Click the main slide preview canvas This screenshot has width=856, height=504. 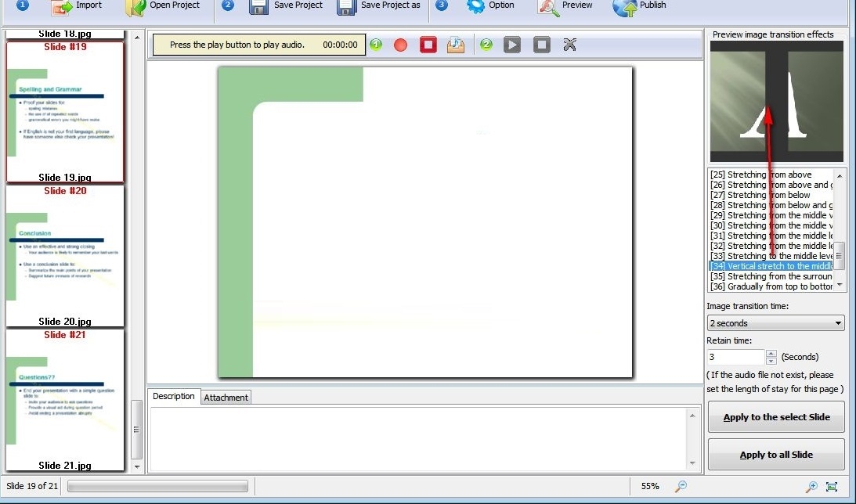click(425, 222)
